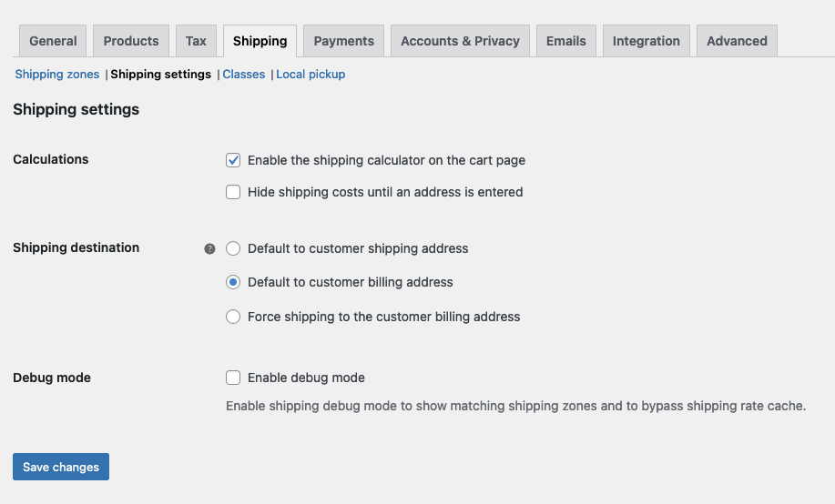
Task: Open the Shipping zones link
Action: [57, 75]
